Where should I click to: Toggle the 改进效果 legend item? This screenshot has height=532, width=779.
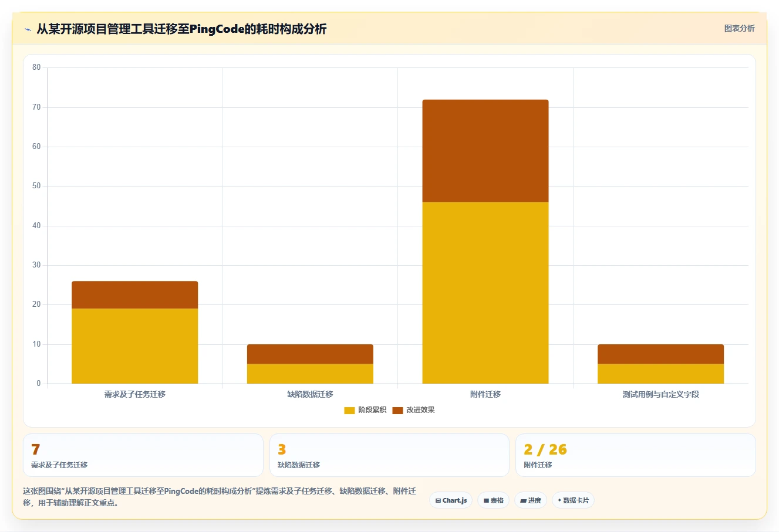click(413, 410)
